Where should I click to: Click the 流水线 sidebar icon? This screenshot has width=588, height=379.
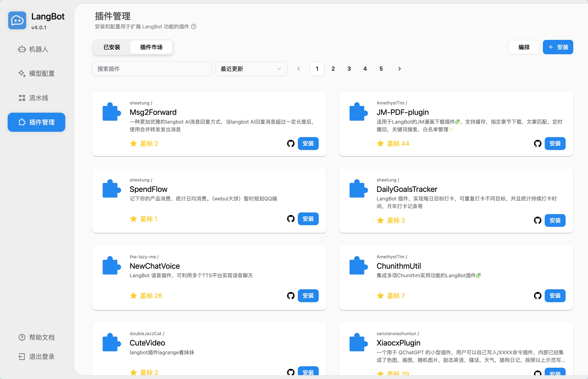22,98
